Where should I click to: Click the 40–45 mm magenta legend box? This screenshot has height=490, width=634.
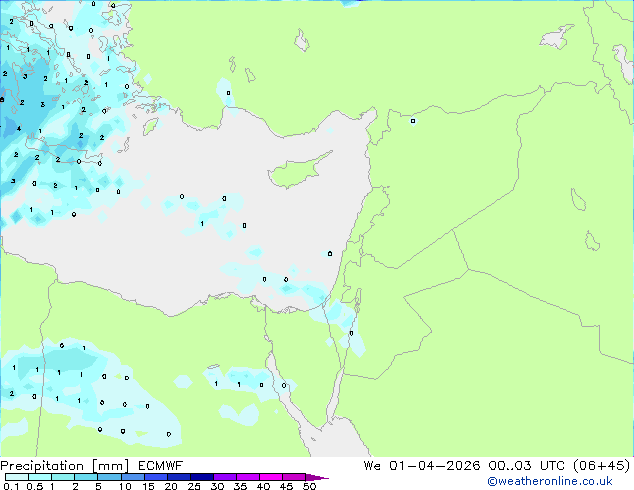(271, 477)
